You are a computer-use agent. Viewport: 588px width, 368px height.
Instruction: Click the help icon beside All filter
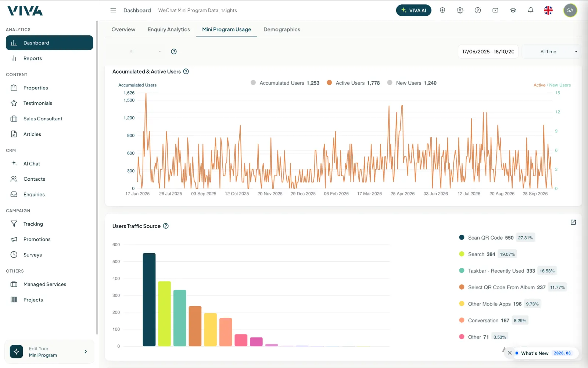(x=174, y=52)
